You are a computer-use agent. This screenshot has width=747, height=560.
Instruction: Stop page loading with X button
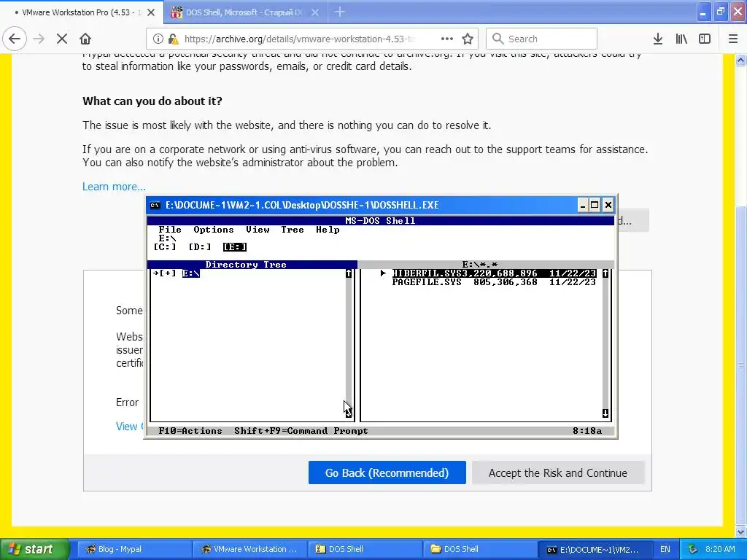coord(62,39)
